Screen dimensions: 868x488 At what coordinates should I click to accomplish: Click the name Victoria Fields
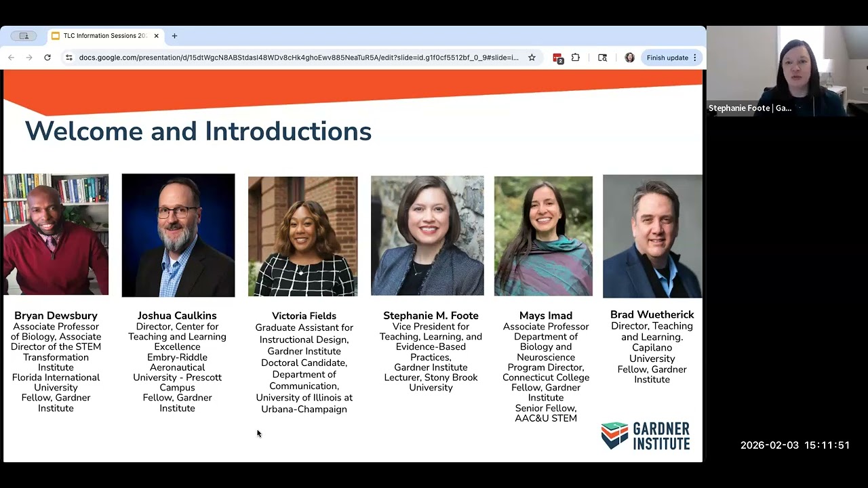click(304, 316)
